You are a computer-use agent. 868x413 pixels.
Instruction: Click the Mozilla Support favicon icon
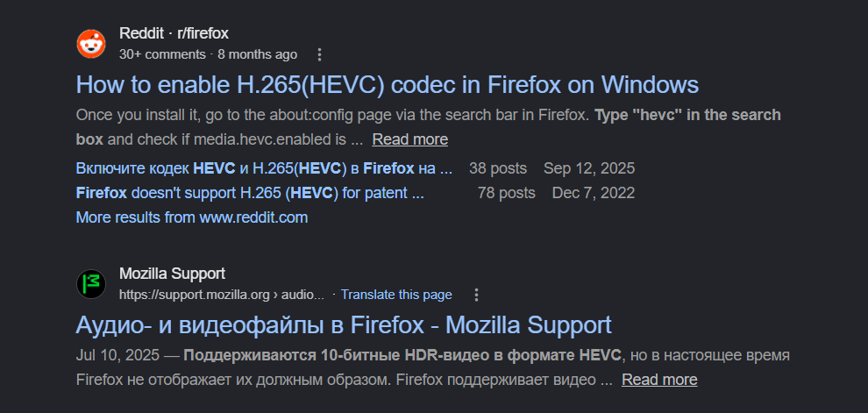[x=91, y=284]
